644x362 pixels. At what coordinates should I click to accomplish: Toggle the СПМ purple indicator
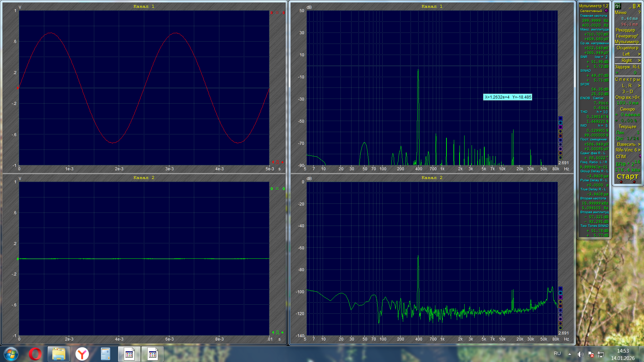click(x=640, y=156)
